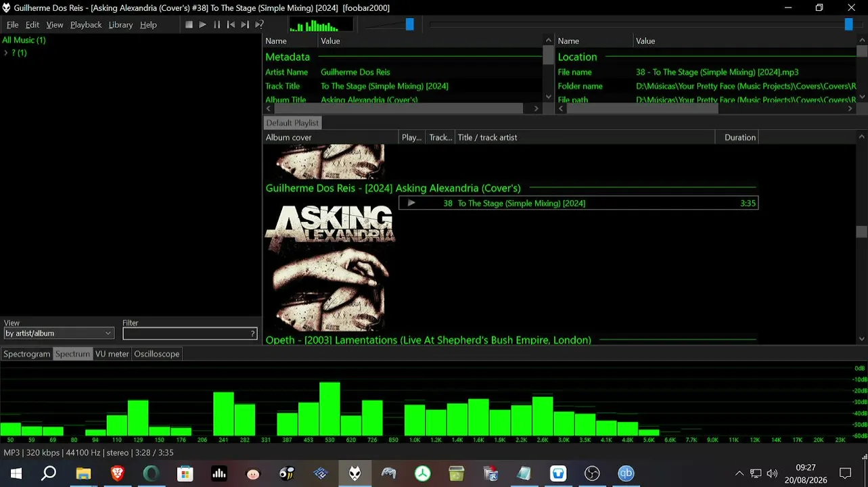Open the bee icon app in taskbar
This screenshot has width=868, height=487.
point(287,473)
